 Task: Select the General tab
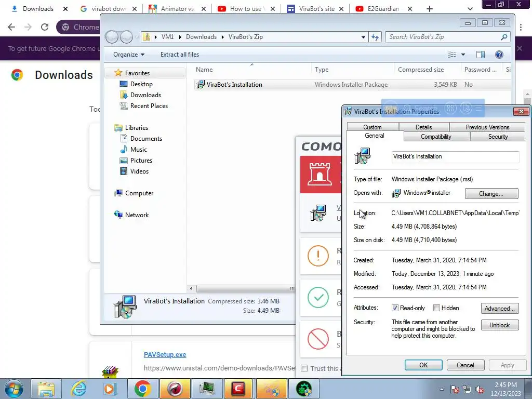pos(375,136)
